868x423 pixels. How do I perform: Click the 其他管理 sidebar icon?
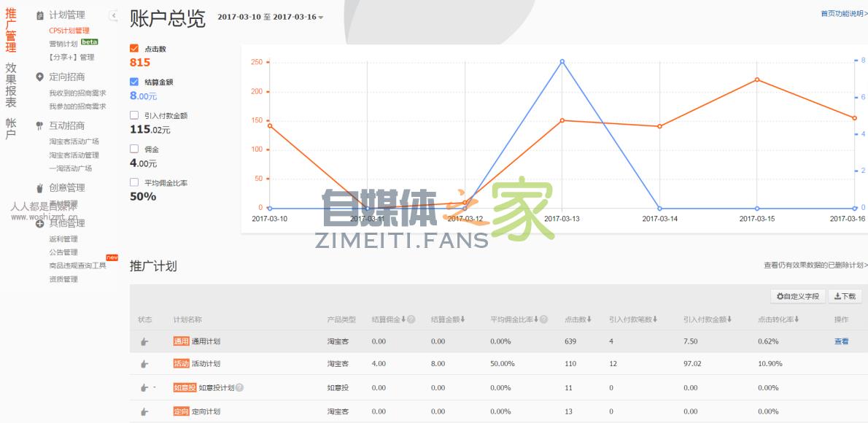40,223
